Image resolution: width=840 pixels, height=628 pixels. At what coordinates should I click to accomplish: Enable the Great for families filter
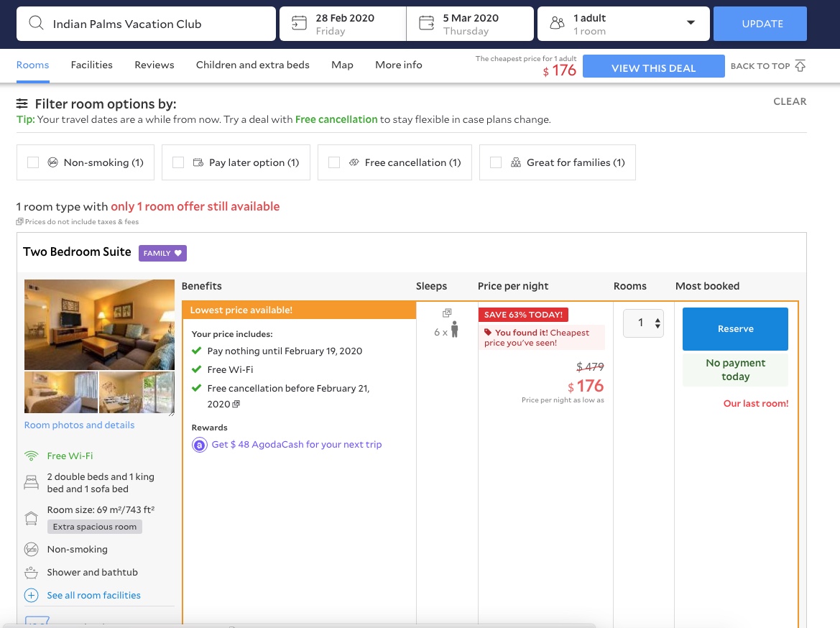pos(496,162)
